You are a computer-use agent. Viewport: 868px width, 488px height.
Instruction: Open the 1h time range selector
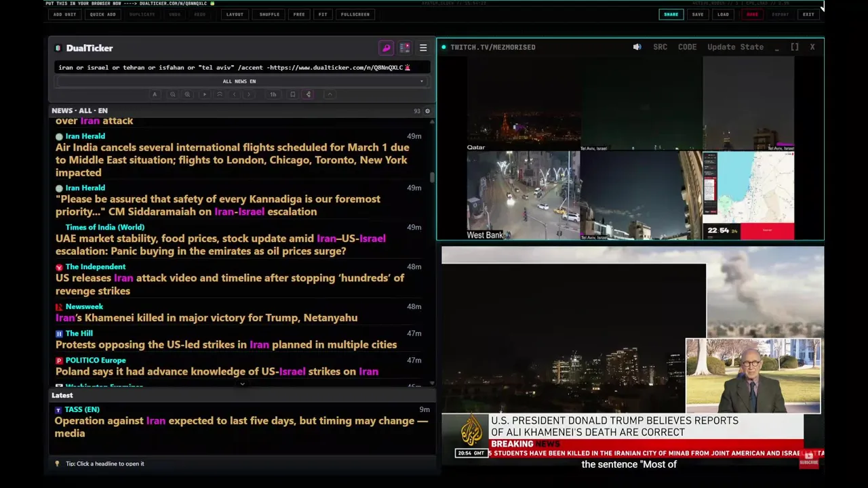[x=273, y=94]
